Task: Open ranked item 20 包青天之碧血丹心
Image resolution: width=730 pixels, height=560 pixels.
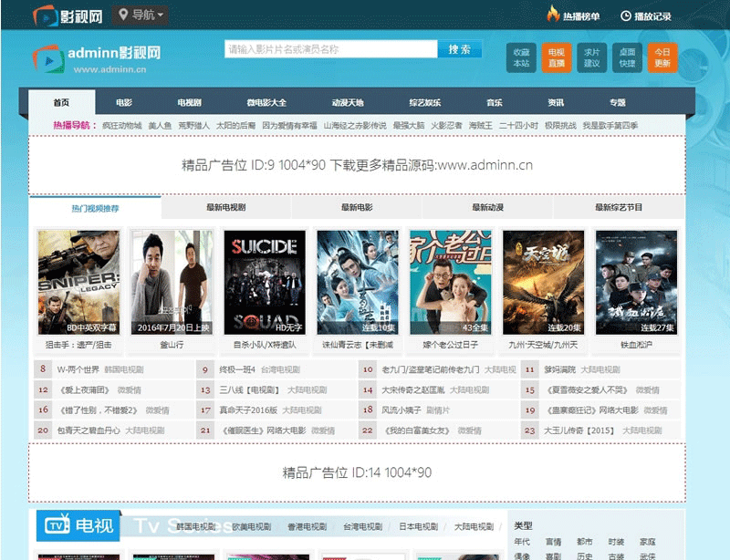Action: click(89, 430)
